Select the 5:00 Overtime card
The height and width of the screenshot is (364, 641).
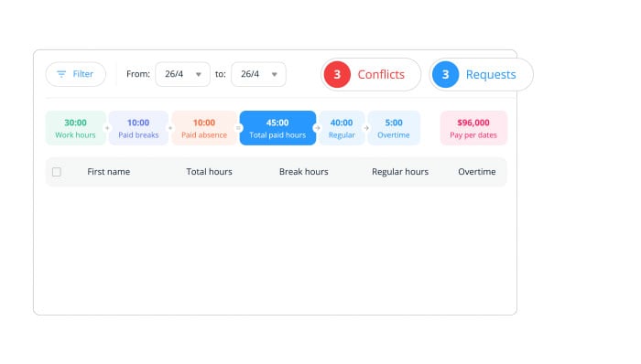394,128
